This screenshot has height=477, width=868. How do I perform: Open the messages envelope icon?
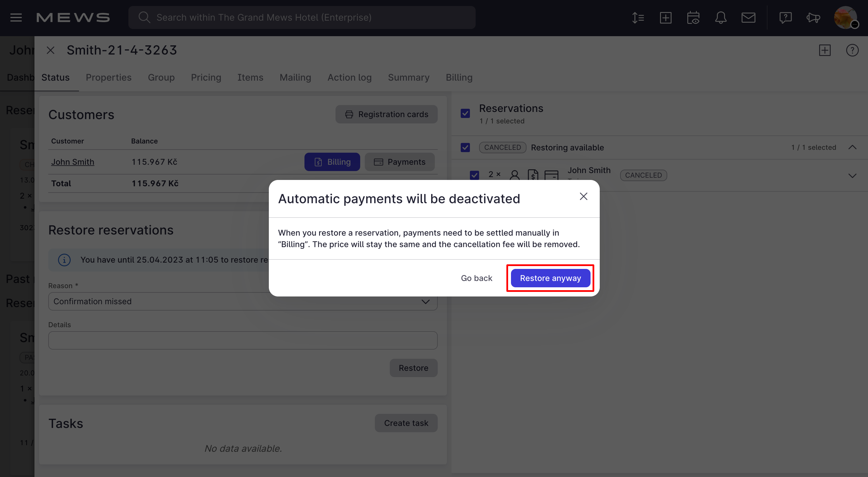click(x=749, y=18)
